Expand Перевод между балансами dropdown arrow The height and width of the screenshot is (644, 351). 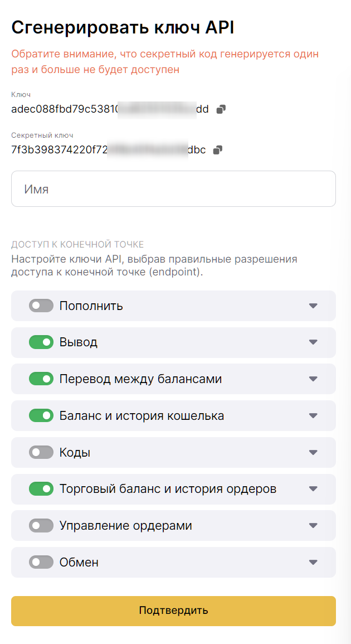[x=313, y=379]
